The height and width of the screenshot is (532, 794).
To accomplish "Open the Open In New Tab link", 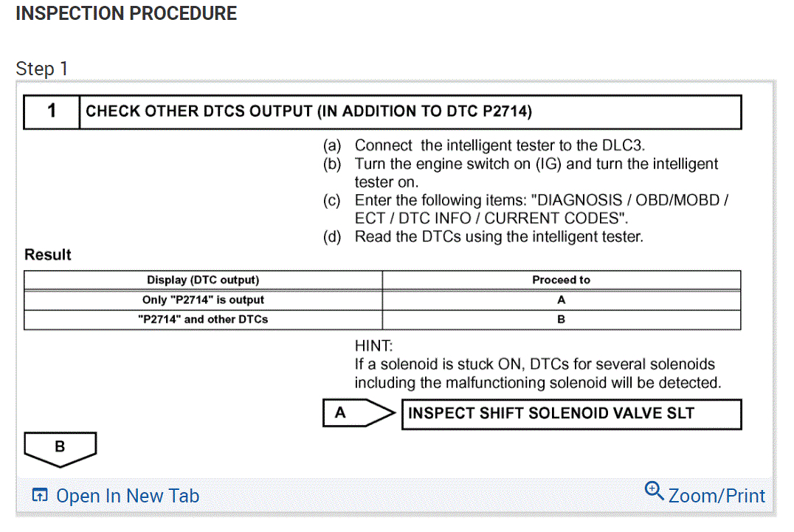I will click(128, 496).
